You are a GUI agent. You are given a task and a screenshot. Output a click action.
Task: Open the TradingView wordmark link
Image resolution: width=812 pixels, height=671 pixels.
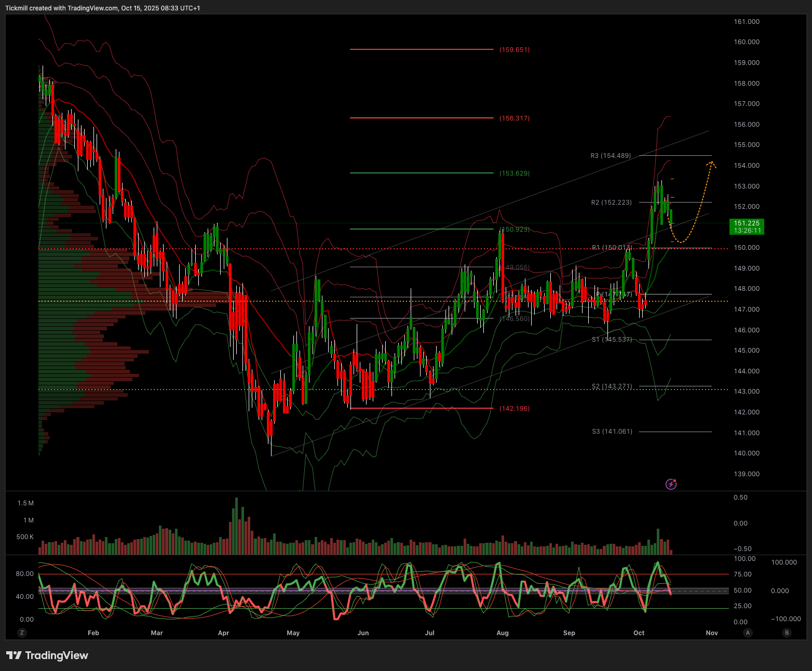pyautogui.click(x=57, y=655)
